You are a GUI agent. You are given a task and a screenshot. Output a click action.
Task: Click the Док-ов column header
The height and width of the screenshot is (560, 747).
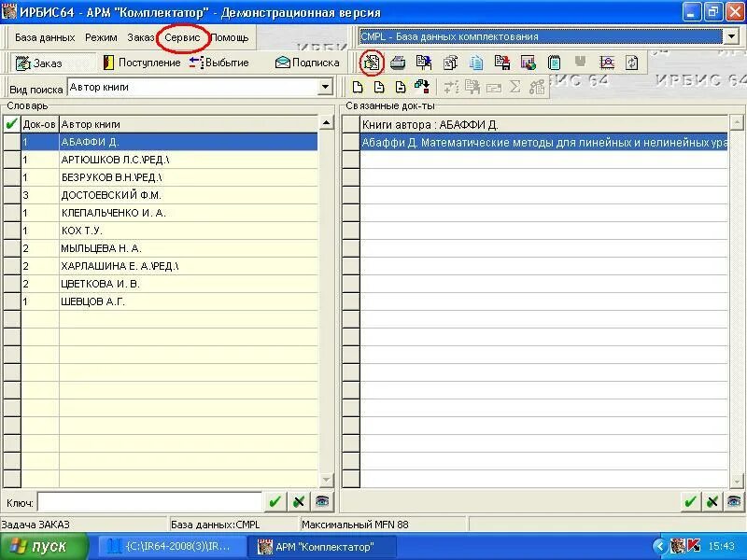pos(39,124)
